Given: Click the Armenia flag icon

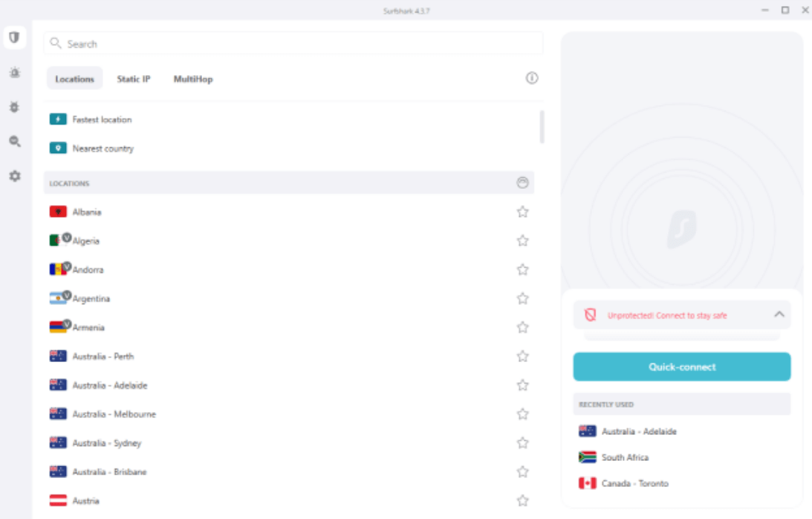Looking at the screenshot, I should tap(57, 327).
